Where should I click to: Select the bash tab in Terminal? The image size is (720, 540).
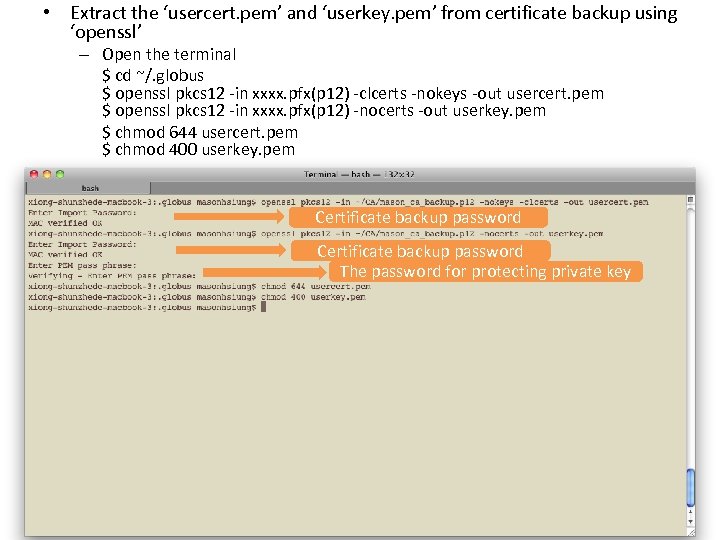click(x=88, y=188)
